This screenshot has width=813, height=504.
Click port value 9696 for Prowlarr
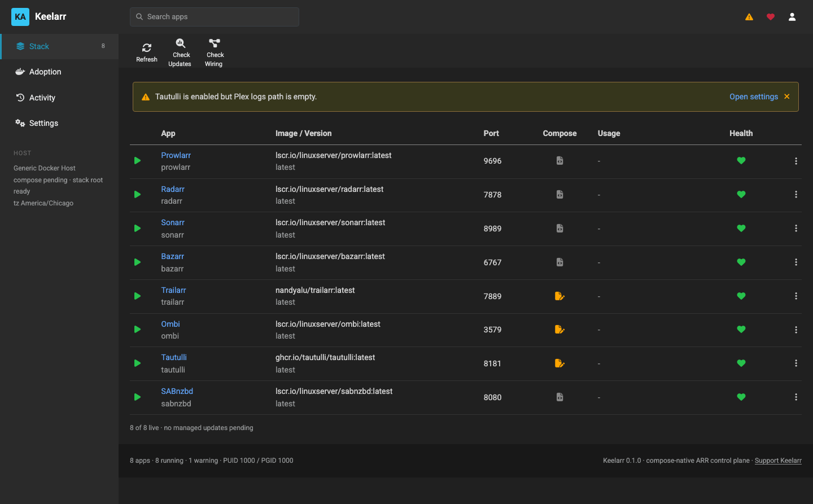point(492,161)
